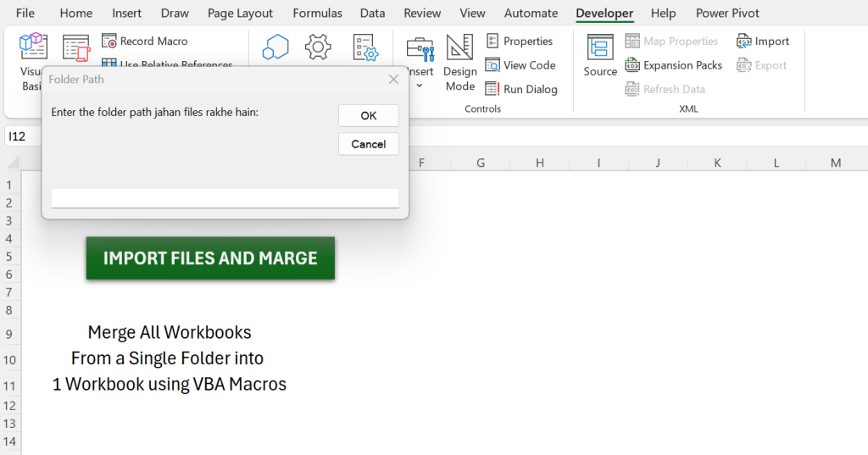Click the XML Export button
Viewport: 868px width, 455px height.
tap(761, 65)
